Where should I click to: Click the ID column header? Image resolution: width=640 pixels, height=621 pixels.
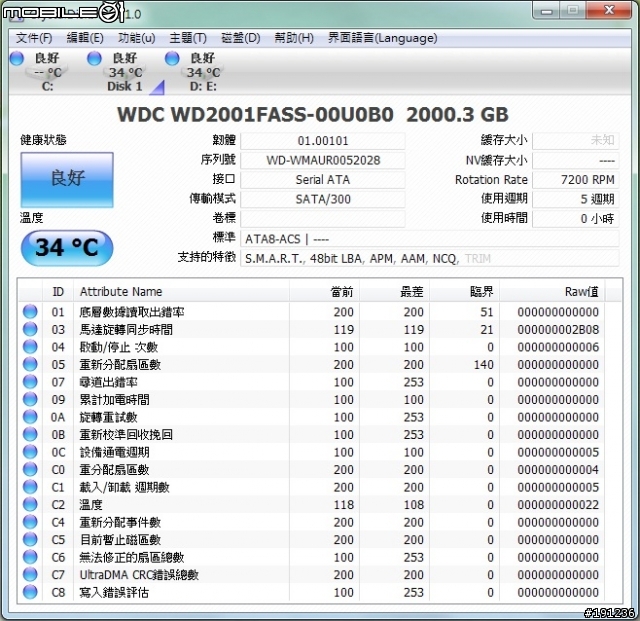(x=58, y=292)
